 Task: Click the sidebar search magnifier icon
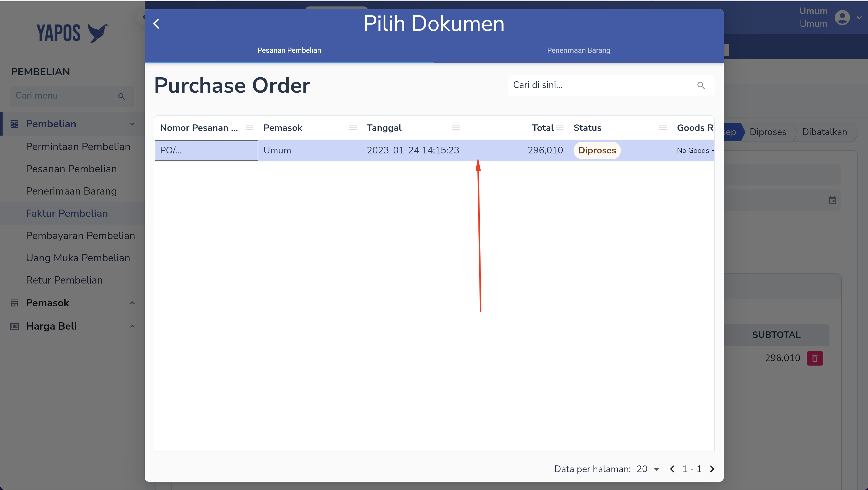pyautogui.click(x=122, y=96)
